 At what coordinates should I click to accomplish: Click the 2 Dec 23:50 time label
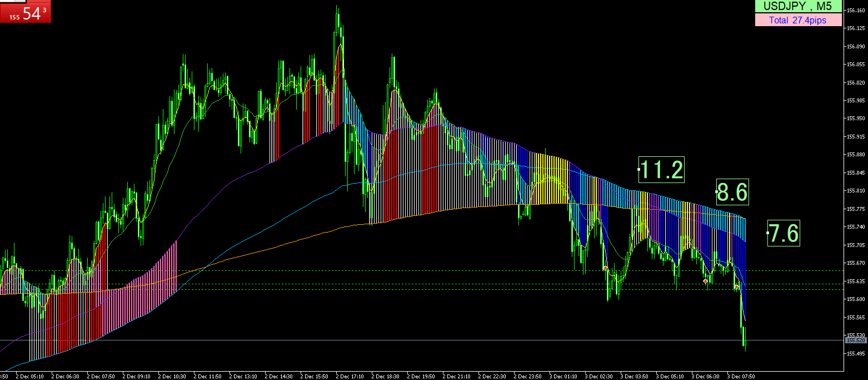click(x=527, y=376)
